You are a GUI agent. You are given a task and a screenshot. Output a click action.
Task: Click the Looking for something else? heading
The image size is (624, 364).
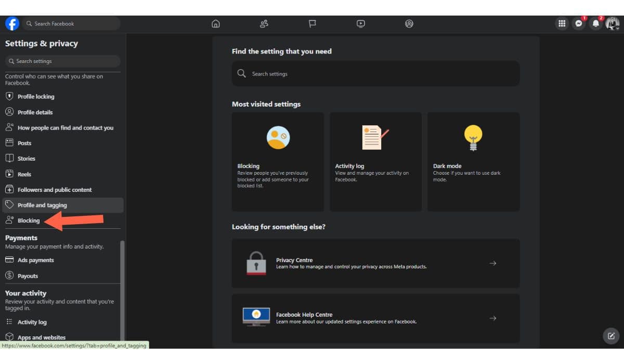coord(279,227)
